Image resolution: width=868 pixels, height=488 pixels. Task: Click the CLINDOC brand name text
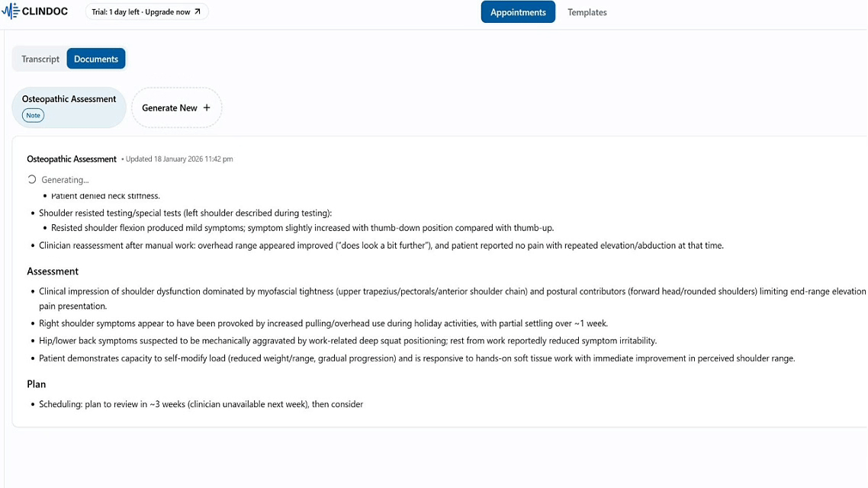[45, 11]
